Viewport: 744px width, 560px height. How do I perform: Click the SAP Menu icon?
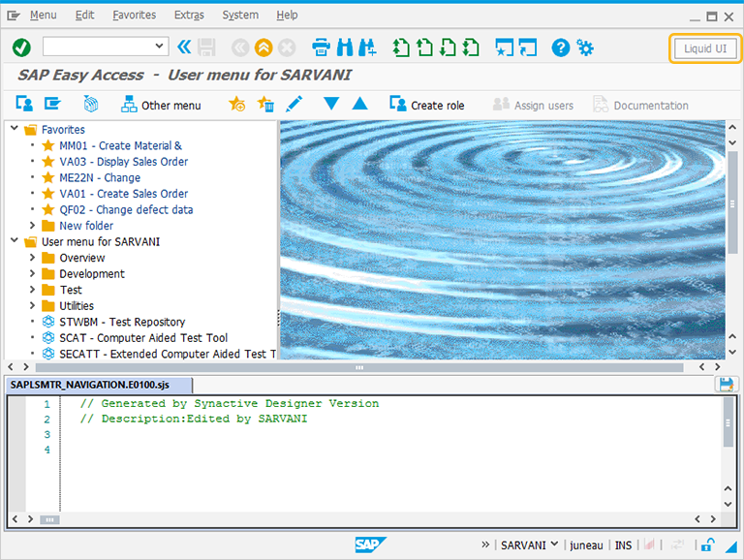pyautogui.click(x=52, y=103)
